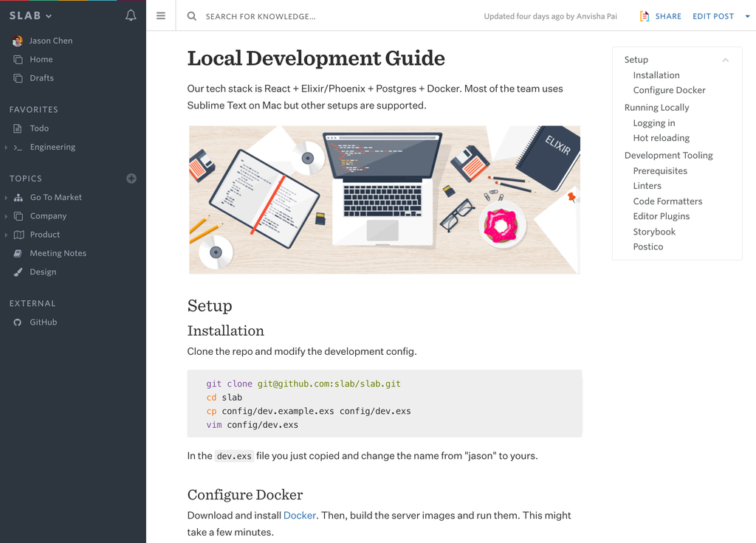Expand the Engineering favorites item

coord(6,148)
